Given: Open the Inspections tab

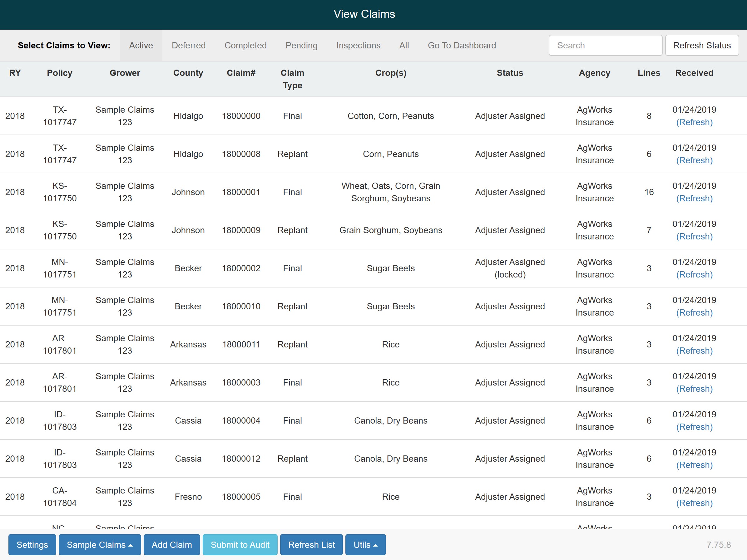Looking at the screenshot, I should tap(358, 45).
